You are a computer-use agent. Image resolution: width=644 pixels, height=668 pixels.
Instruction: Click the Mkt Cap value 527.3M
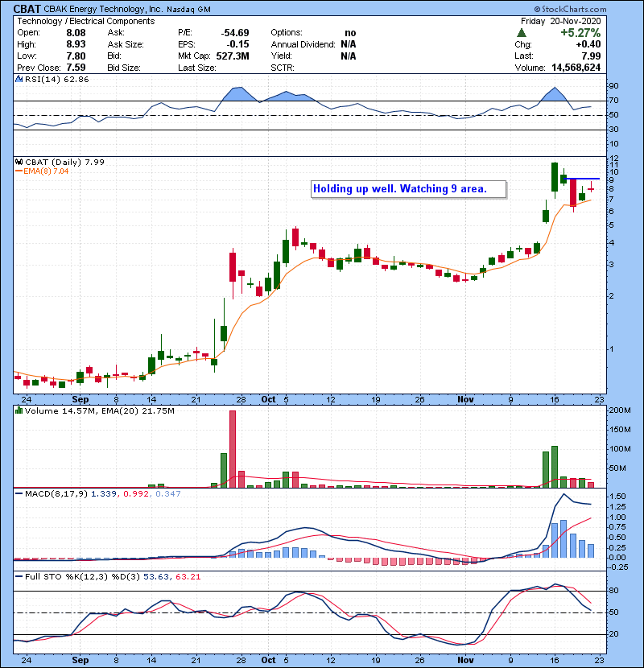pos(233,56)
